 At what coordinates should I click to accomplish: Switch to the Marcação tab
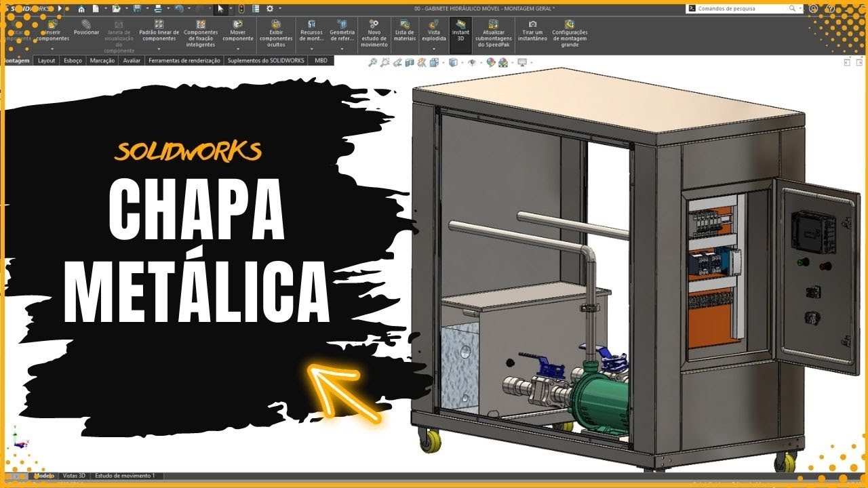[102, 60]
